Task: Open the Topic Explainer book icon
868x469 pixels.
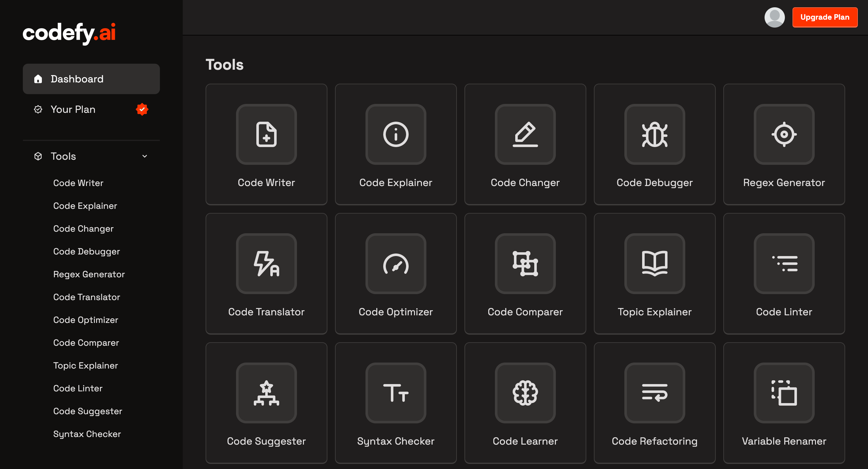Action: click(x=654, y=264)
